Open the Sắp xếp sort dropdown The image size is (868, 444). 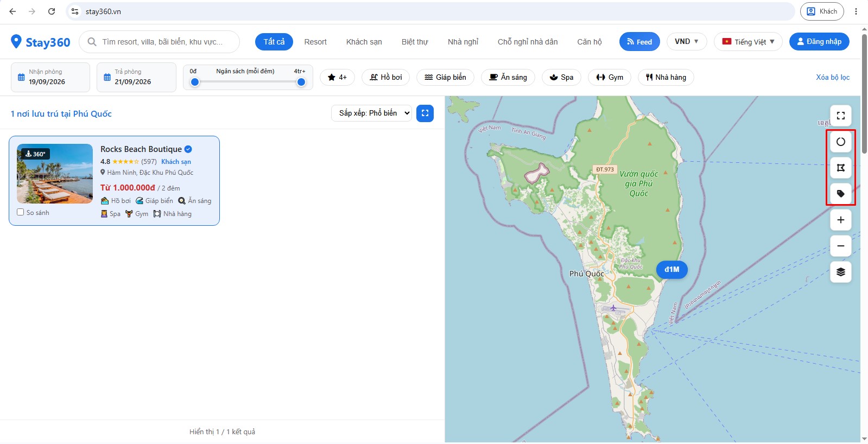[371, 113]
